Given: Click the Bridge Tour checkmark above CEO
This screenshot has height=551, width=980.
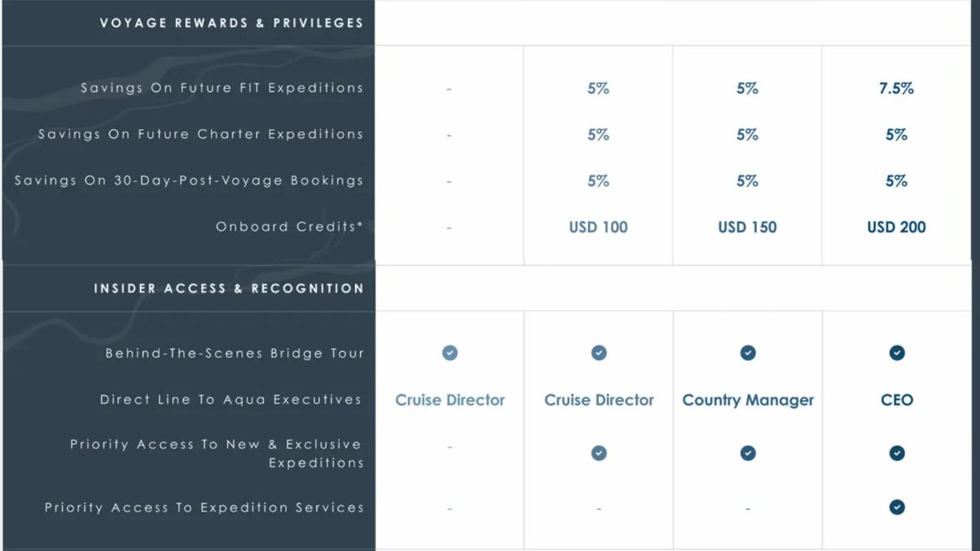Looking at the screenshot, I should pos(897,353).
